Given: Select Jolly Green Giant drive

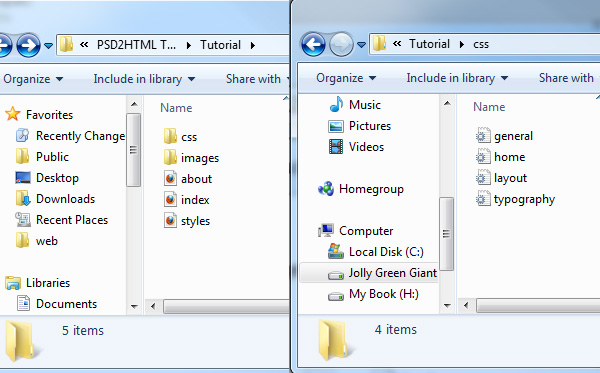Looking at the screenshot, I should tap(369, 273).
